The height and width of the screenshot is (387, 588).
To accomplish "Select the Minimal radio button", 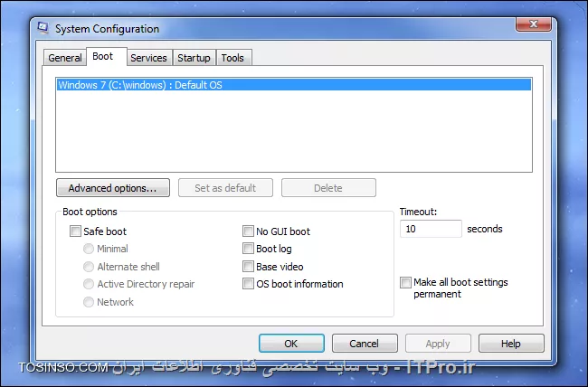I will point(89,249).
